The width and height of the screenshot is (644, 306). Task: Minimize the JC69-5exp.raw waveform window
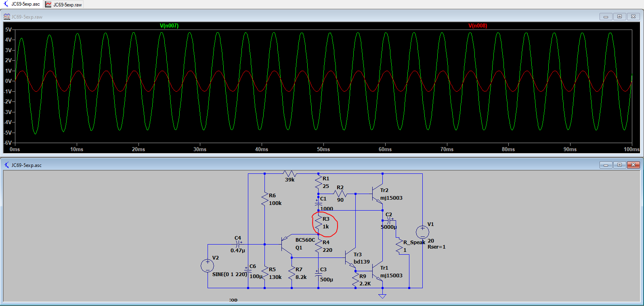click(x=606, y=17)
